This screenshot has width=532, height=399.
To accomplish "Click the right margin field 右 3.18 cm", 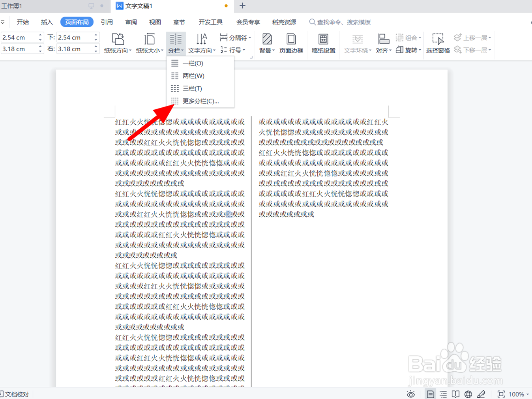I will click(x=75, y=49).
